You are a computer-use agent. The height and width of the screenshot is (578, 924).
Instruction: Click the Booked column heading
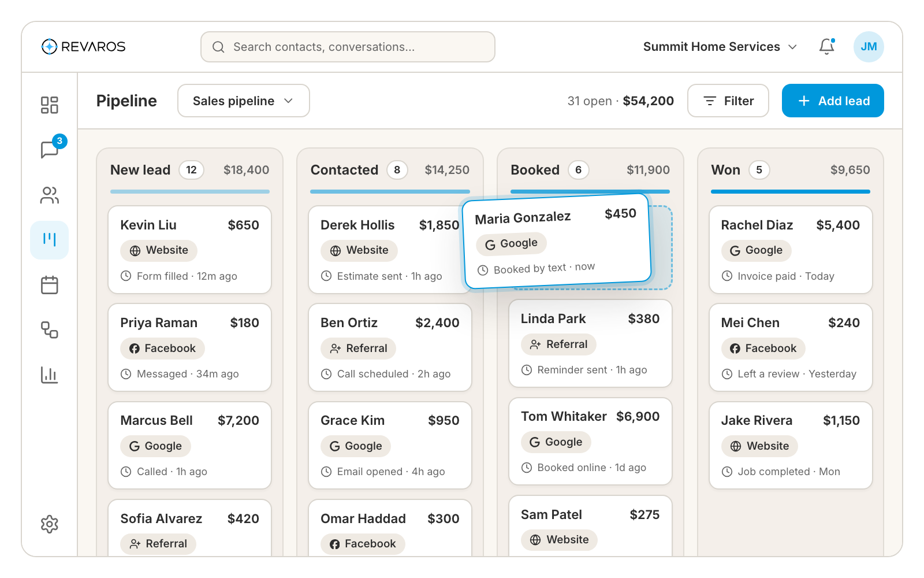(x=535, y=170)
